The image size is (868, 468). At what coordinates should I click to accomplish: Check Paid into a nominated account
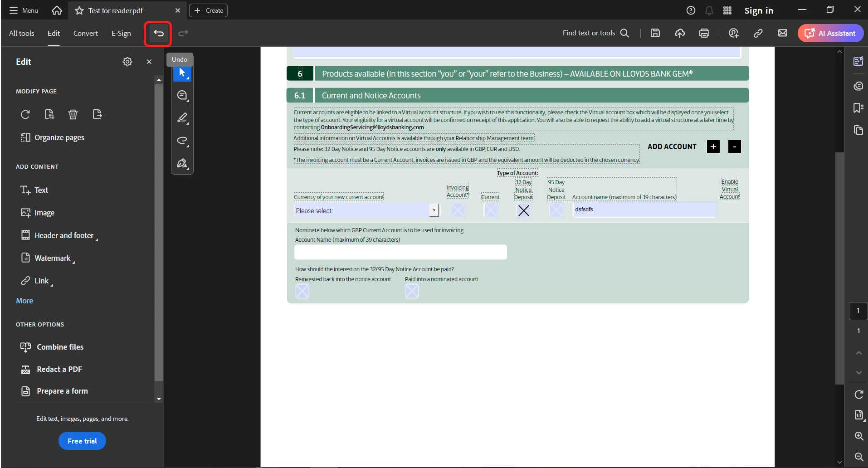pyautogui.click(x=412, y=291)
